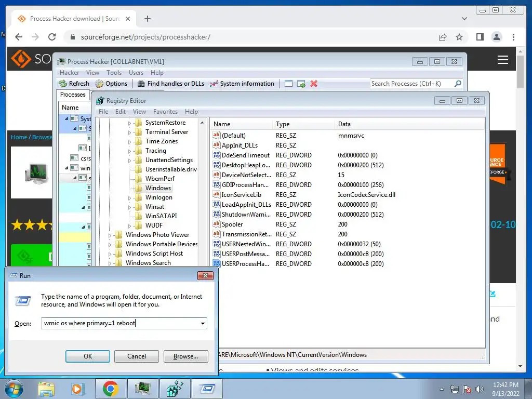Select the IconServiceLib value
This screenshot has width=532, height=399.
(241, 195)
